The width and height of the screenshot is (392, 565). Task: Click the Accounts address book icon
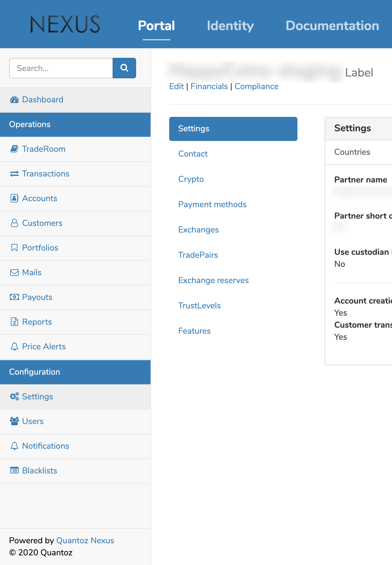[x=14, y=198]
